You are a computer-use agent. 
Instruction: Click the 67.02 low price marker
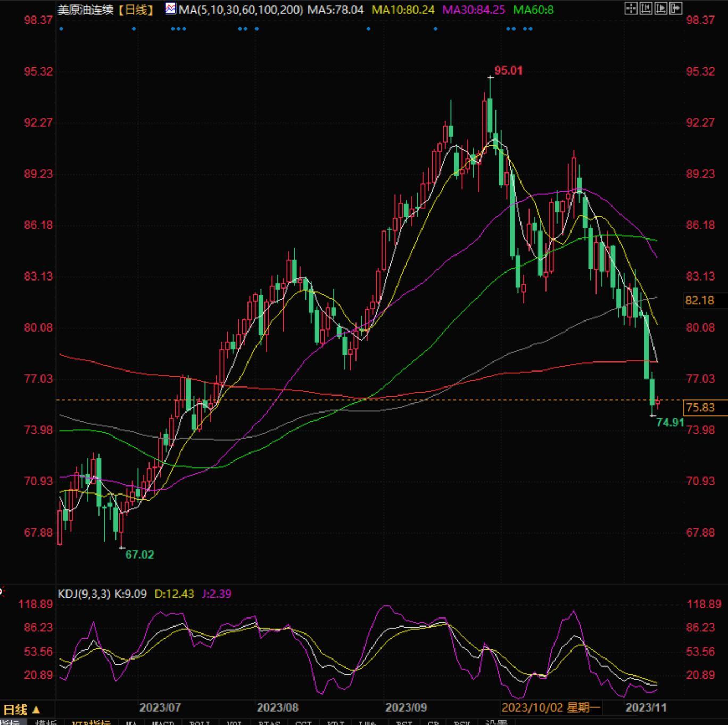tap(139, 555)
